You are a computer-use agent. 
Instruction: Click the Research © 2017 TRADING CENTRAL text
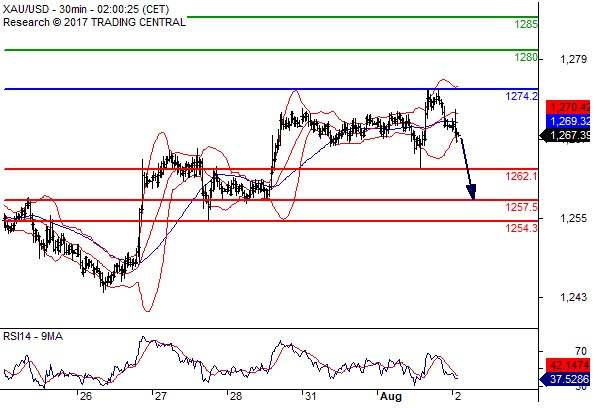pos(94,22)
